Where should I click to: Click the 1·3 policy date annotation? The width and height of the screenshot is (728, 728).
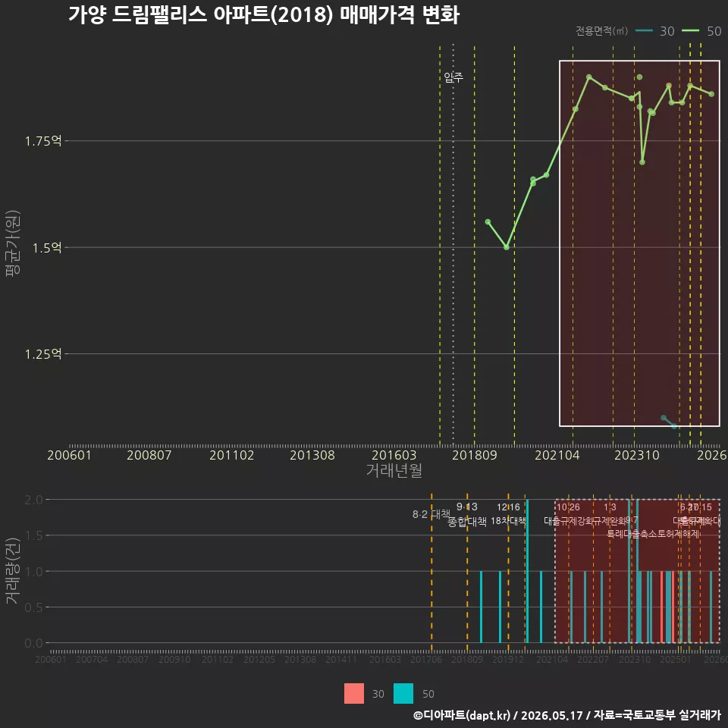(x=610, y=507)
